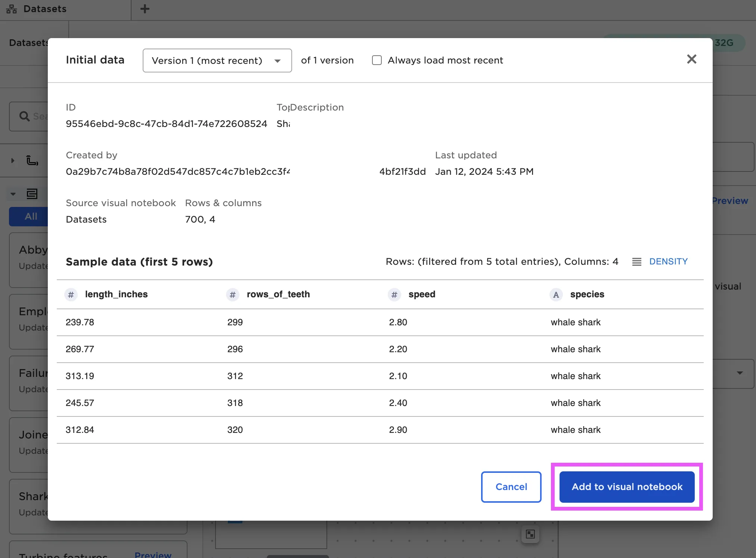Click number type icon for rows_of_teeth
The image size is (756, 558).
232,295
